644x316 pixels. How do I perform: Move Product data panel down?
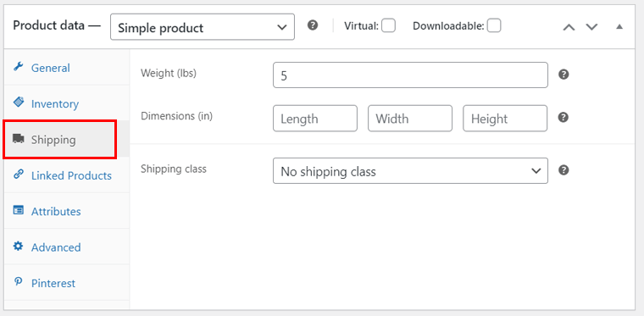click(591, 27)
